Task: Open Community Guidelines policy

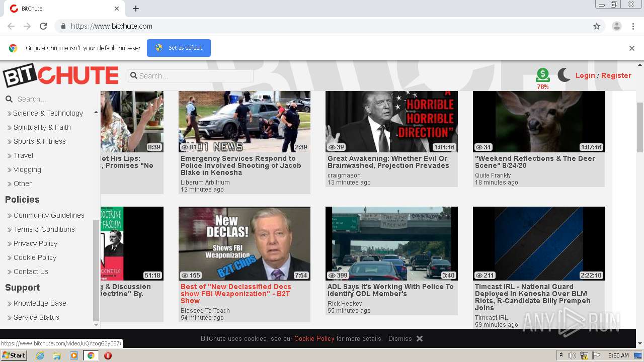Action: [x=49, y=215]
